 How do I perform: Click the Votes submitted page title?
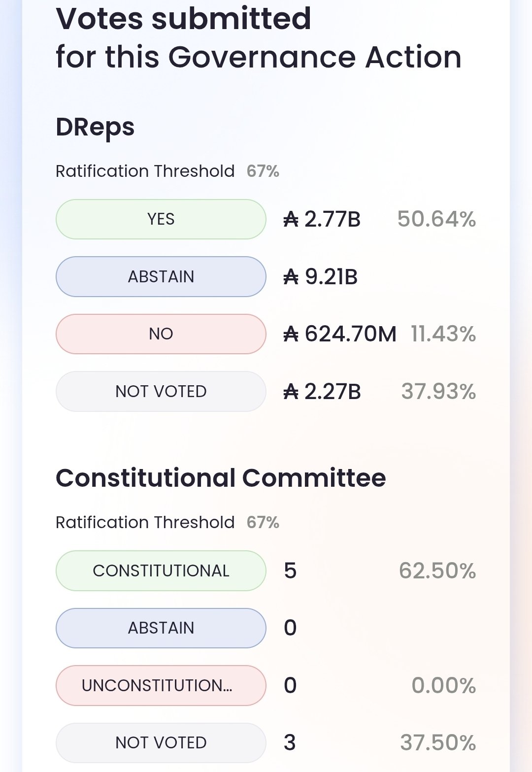[x=258, y=38]
